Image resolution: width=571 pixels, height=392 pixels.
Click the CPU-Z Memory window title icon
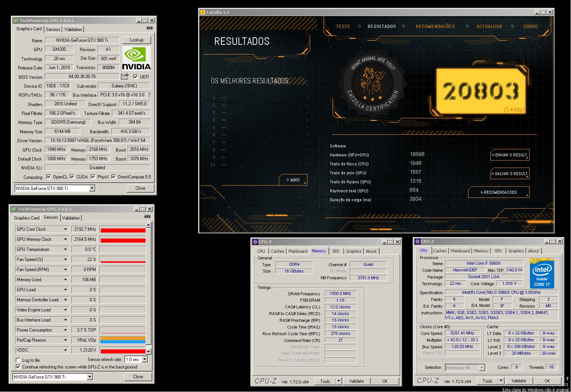click(255, 242)
